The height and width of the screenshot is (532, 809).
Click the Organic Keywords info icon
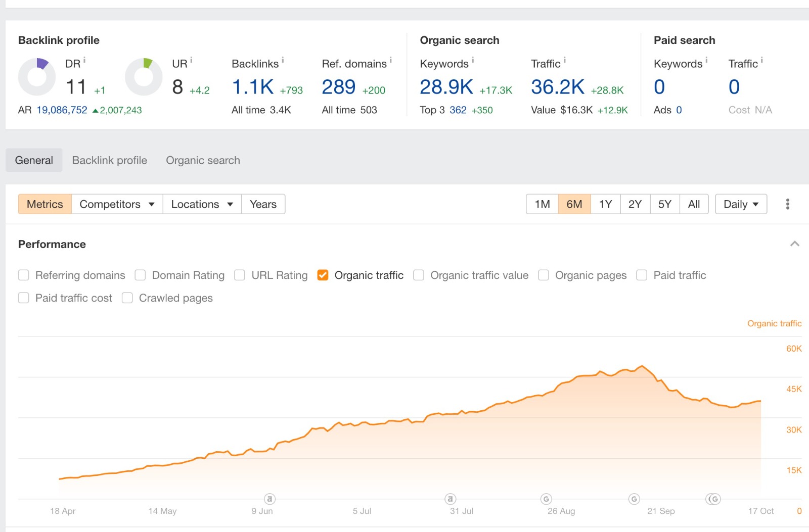coord(473,60)
